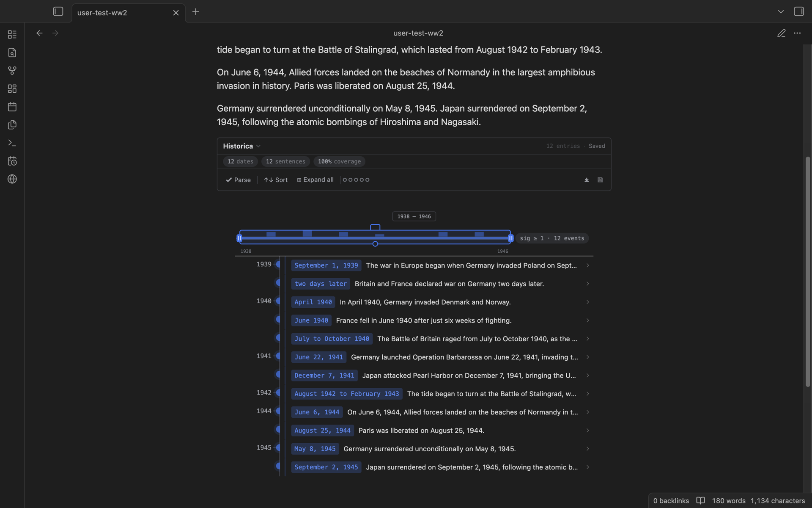Select the fourth significance filter circle
This screenshot has width=812, height=508.
click(362, 180)
